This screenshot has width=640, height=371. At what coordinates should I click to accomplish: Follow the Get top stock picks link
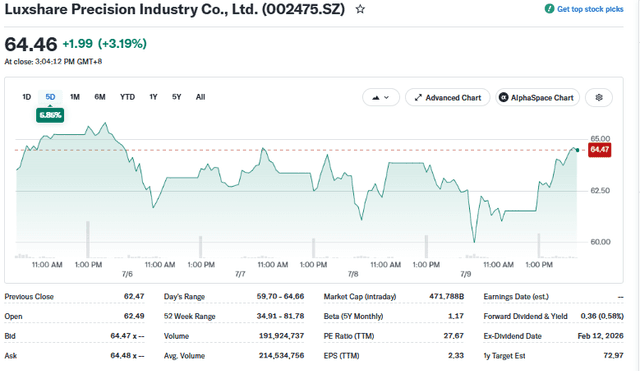pyautogui.click(x=590, y=9)
